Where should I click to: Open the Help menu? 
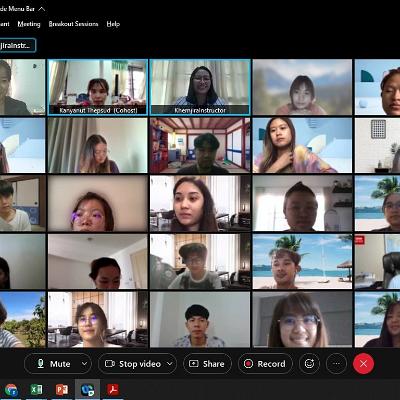pyautogui.click(x=113, y=24)
